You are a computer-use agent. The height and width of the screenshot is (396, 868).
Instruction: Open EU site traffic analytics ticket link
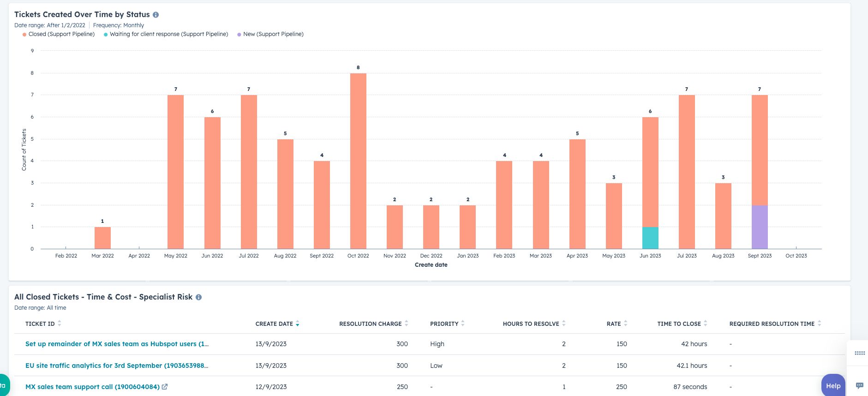(117, 366)
